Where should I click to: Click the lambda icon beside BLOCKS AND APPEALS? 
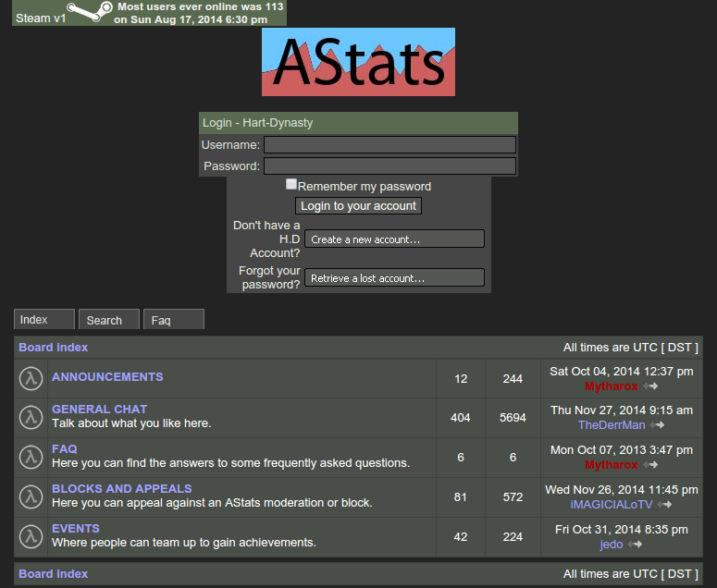click(x=31, y=497)
